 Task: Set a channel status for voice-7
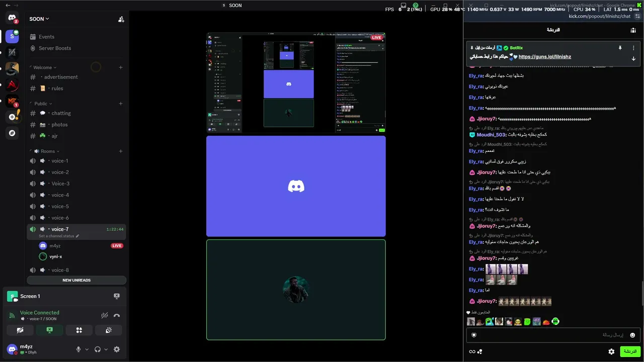[59, 236]
